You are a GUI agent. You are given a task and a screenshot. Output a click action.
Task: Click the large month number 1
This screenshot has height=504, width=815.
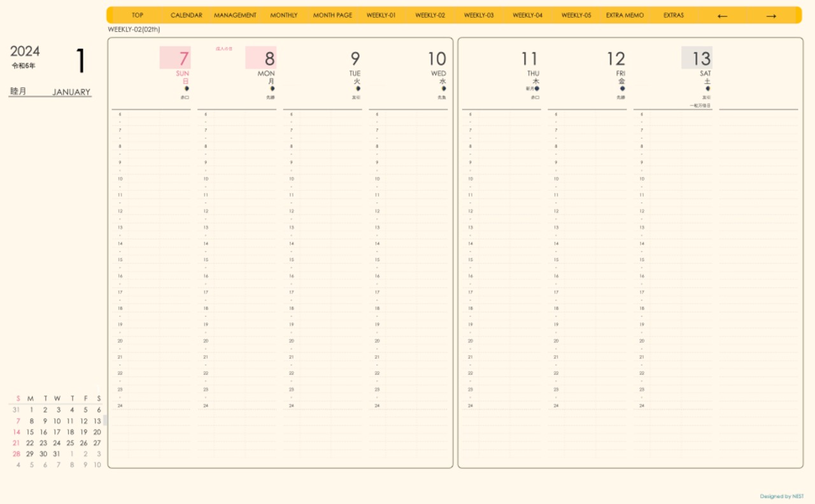[x=80, y=60]
